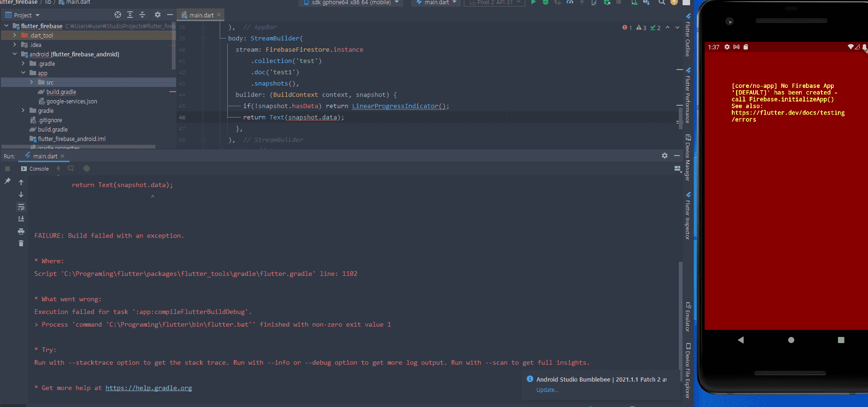Image resolution: width=868 pixels, height=407 pixels.
Task: Open Run panel settings gear
Action: [x=665, y=156]
